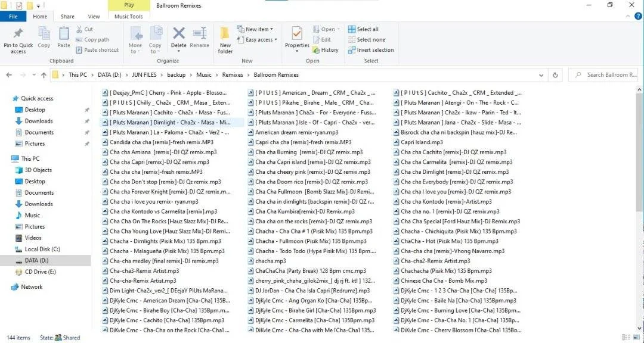Open the File menu tab
This screenshot has width=644, height=343.
pos(13,17)
